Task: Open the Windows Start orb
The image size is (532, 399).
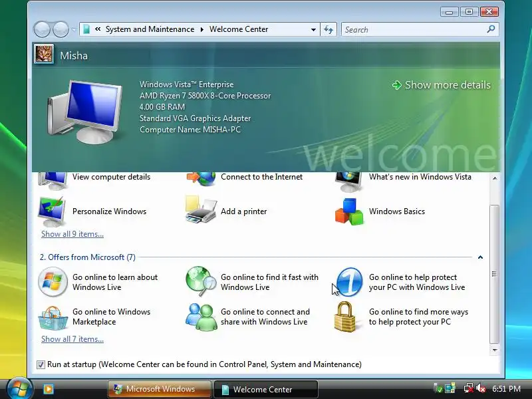Action: [19, 388]
